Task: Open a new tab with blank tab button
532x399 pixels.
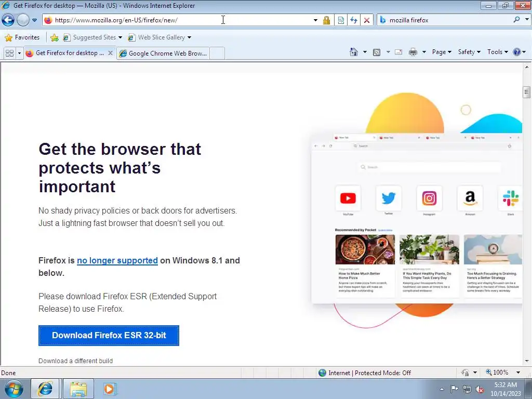Action: [x=217, y=54]
